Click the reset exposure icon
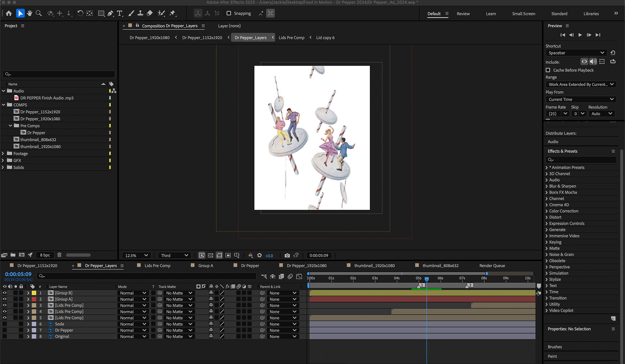The height and width of the screenshot is (364, 625). 259,256
